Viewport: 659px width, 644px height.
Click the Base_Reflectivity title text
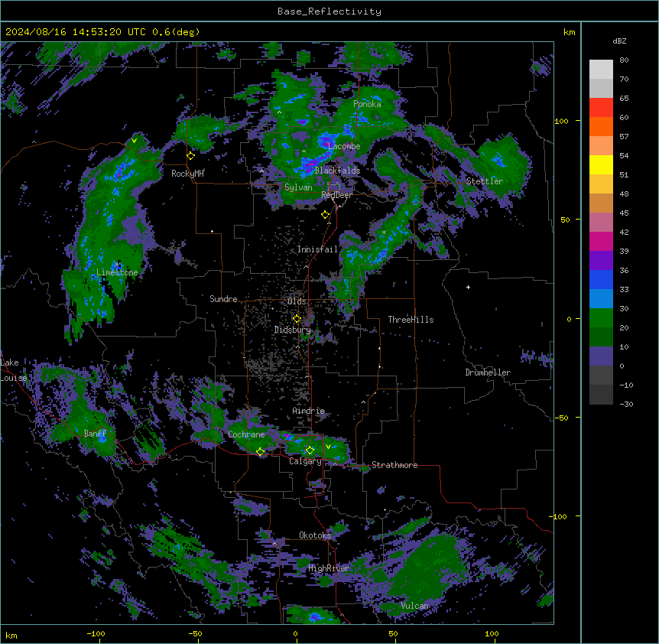[329, 11]
